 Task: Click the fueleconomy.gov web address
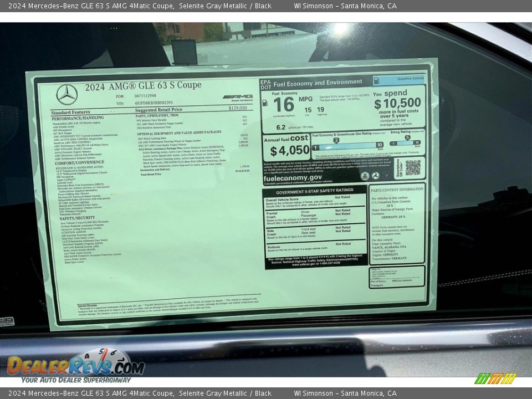tap(293, 178)
